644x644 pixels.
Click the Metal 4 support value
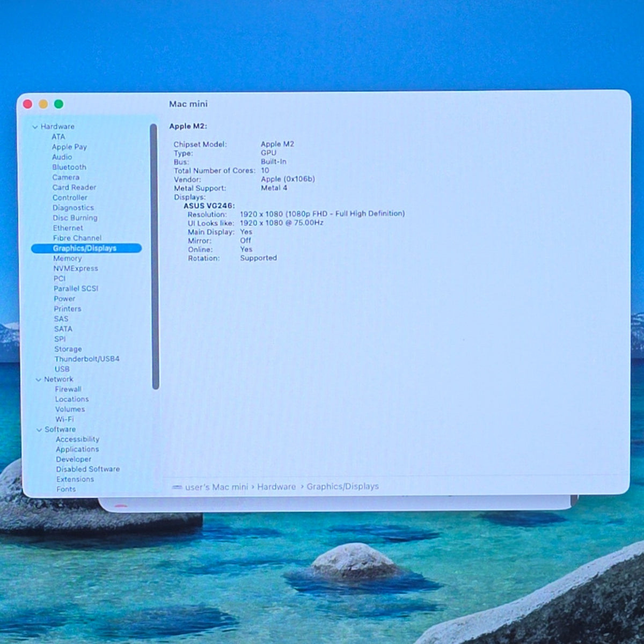(x=274, y=188)
